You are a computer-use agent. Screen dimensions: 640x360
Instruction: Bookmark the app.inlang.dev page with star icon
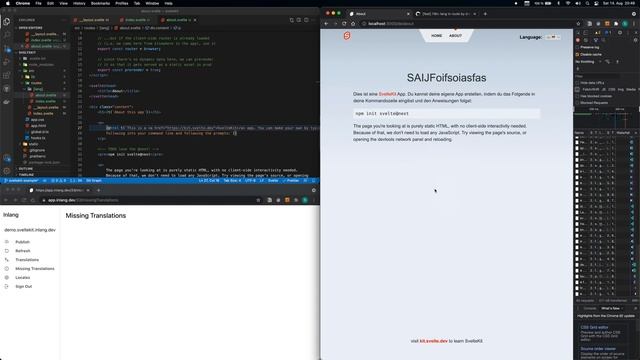click(x=258, y=200)
